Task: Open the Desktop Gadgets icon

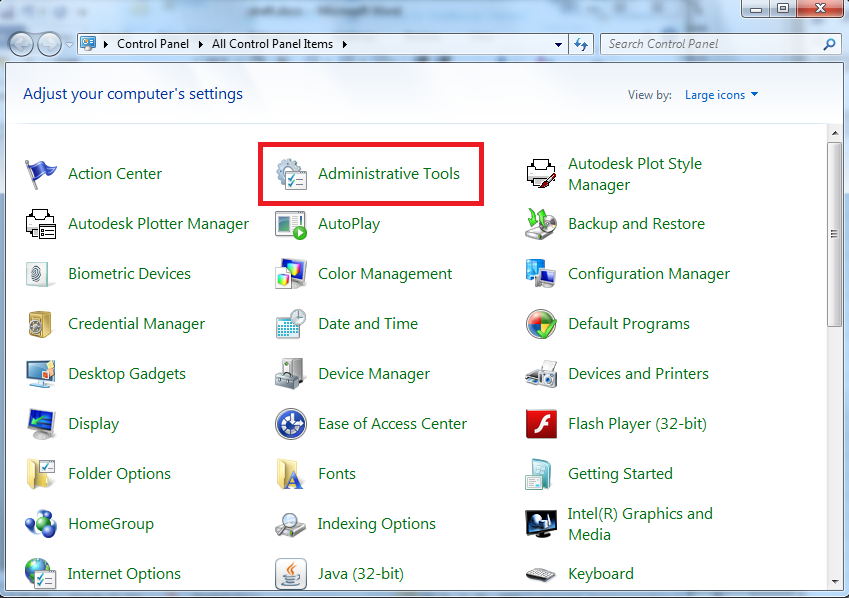Action: 40,374
